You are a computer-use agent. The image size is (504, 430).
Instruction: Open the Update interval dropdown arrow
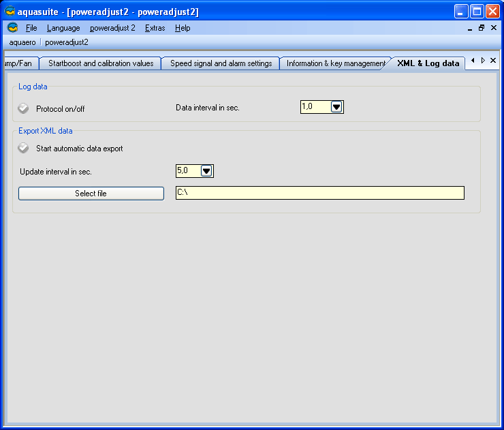[206, 171]
